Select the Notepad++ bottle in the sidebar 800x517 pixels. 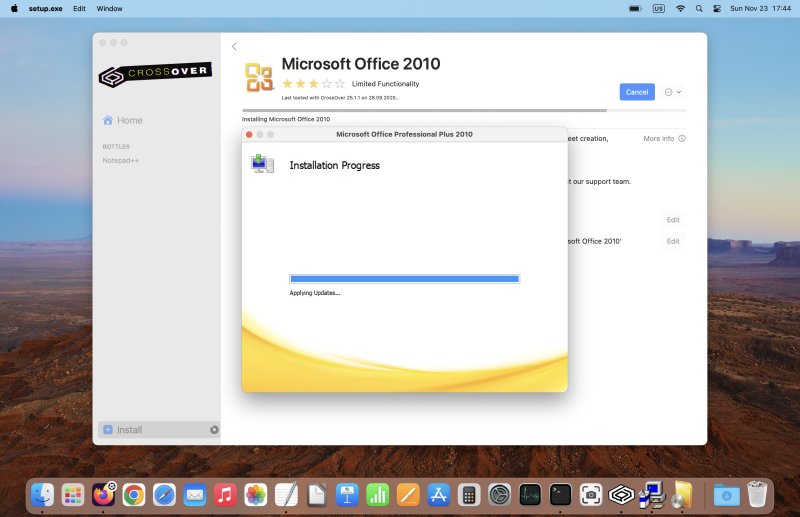(x=122, y=160)
